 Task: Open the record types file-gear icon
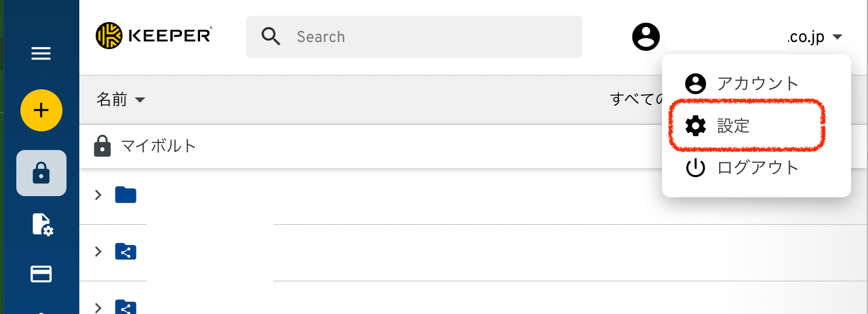42,225
